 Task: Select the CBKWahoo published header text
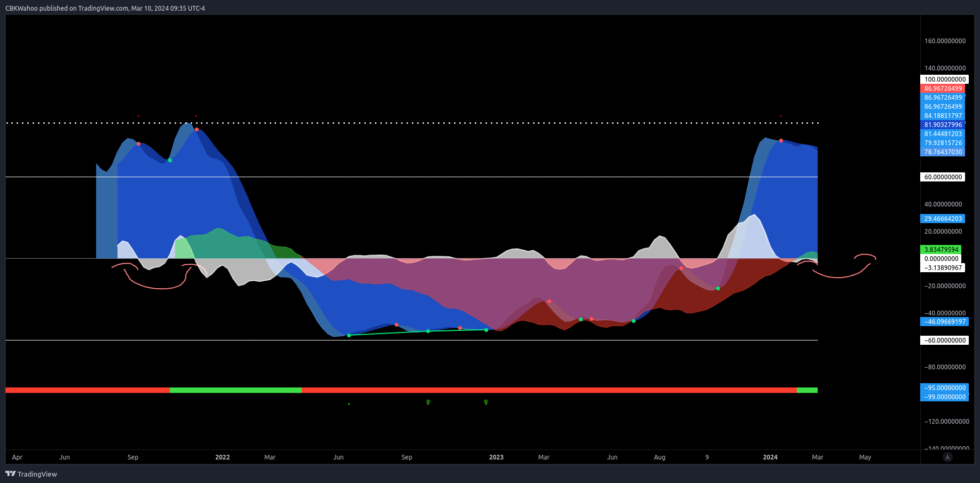105,8
